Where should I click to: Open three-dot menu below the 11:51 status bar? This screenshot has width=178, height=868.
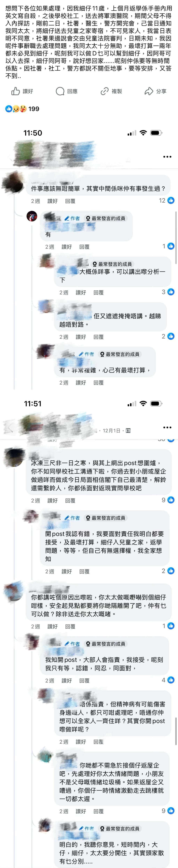167,427
